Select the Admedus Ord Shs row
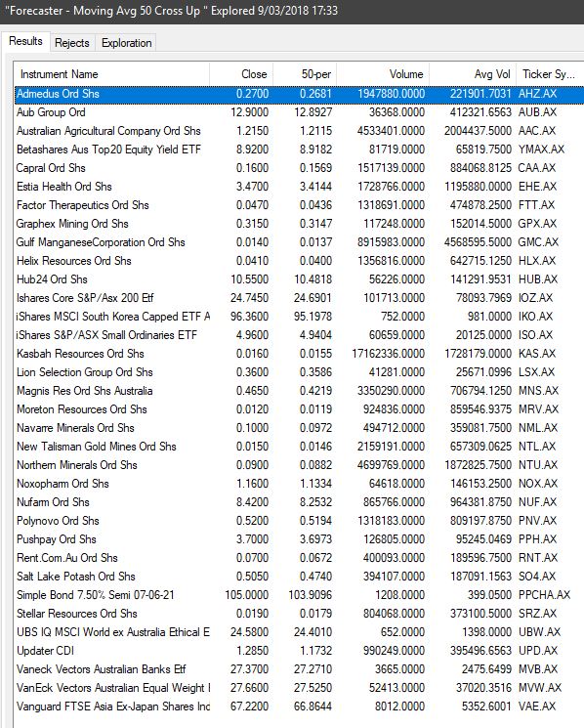The image size is (584, 728). (299, 94)
